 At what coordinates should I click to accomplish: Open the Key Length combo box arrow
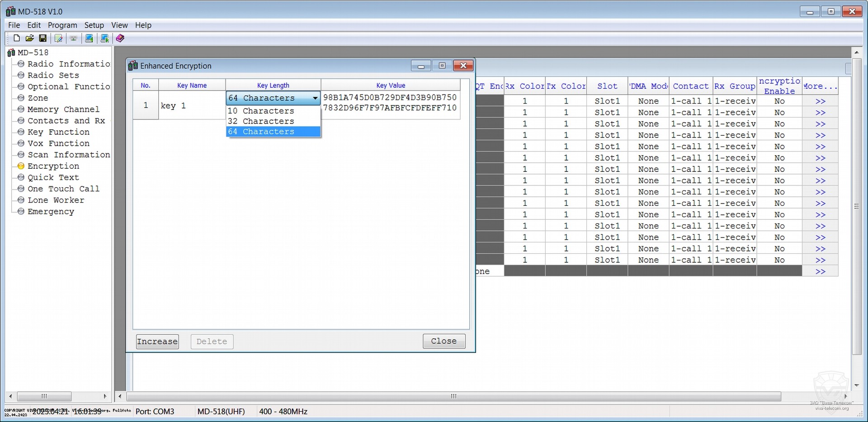(315, 98)
